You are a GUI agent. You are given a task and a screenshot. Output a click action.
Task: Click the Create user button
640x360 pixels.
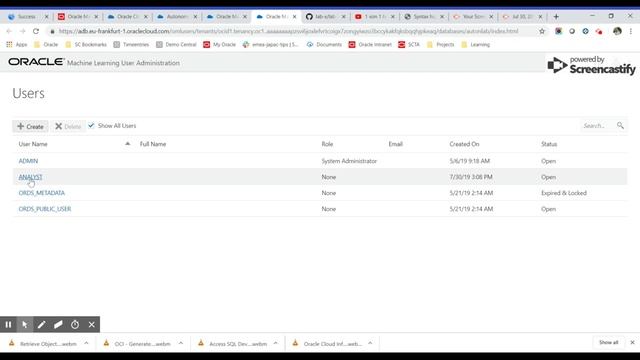(30, 127)
